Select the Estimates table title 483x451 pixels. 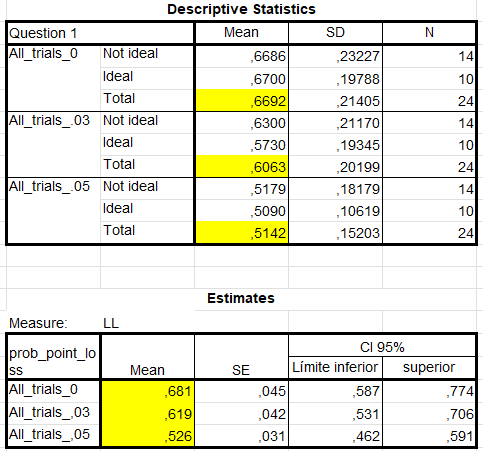[241, 298]
